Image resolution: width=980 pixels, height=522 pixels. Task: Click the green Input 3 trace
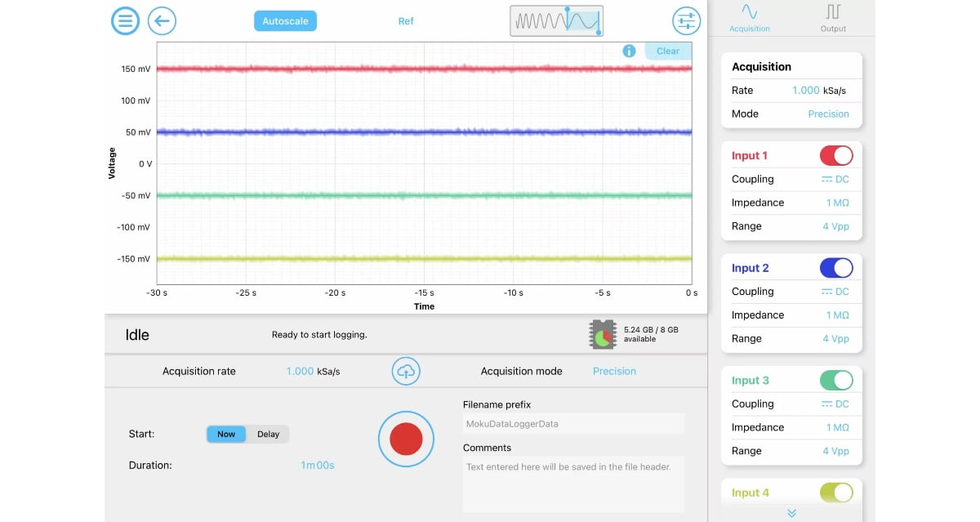424,195
